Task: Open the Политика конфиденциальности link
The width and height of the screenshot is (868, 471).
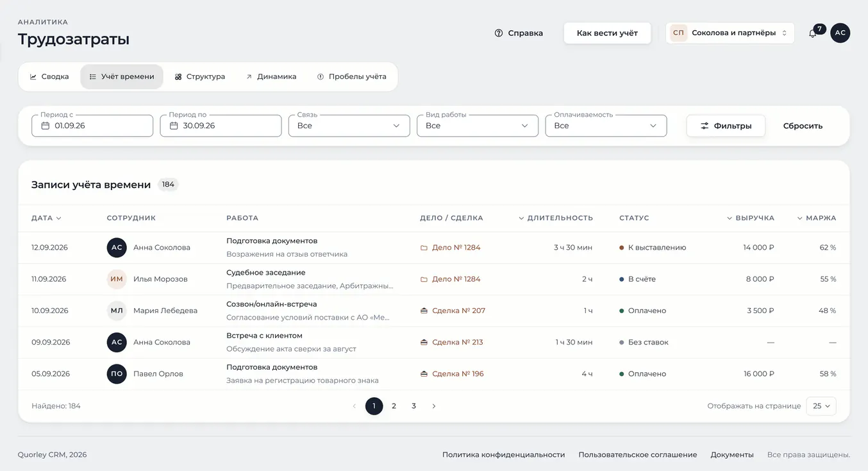Action: coord(503,455)
